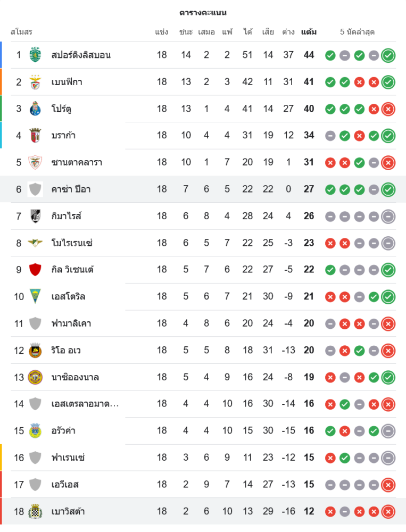
Task: Click the Braga club crest icon
Action: 35,135
